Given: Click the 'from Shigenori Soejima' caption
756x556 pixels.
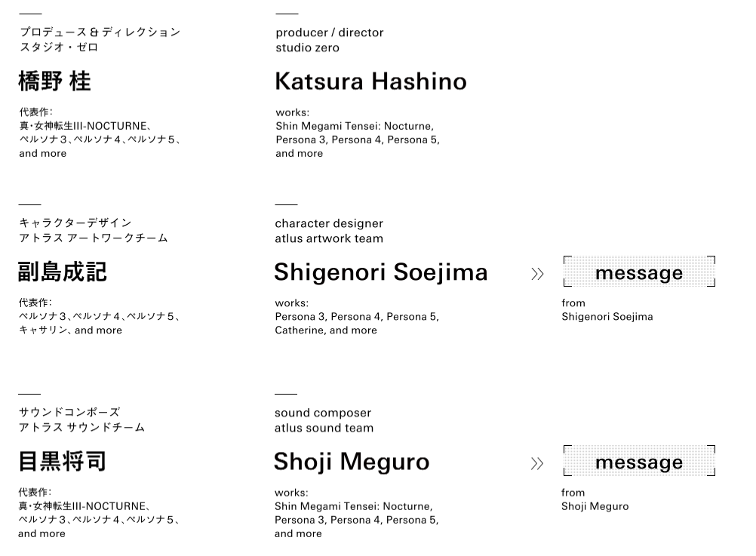Looking at the screenshot, I should coord(607,310).
